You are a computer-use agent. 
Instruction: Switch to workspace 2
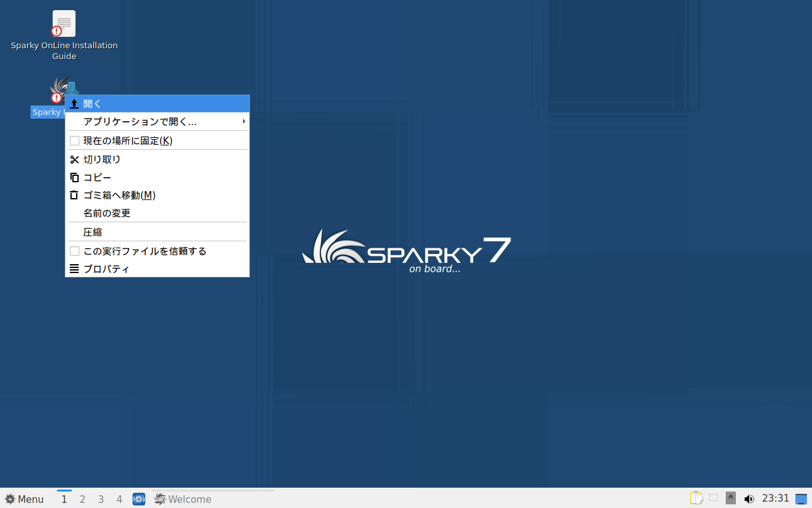(82, 499)
